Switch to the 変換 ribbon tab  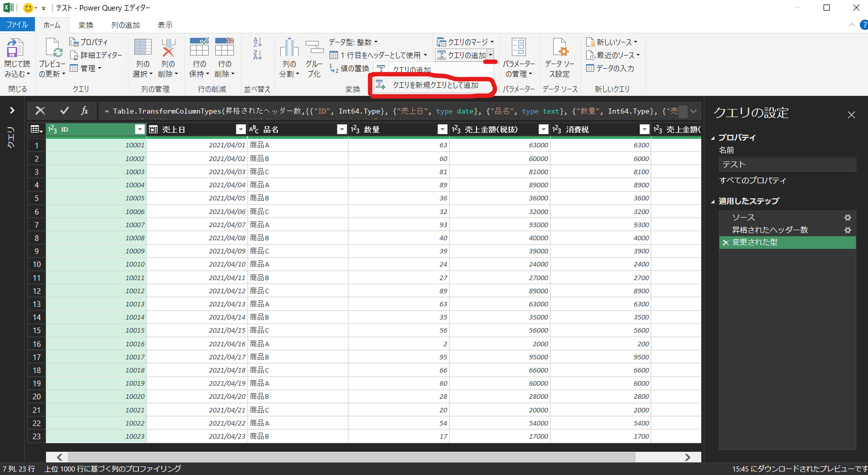85,25
